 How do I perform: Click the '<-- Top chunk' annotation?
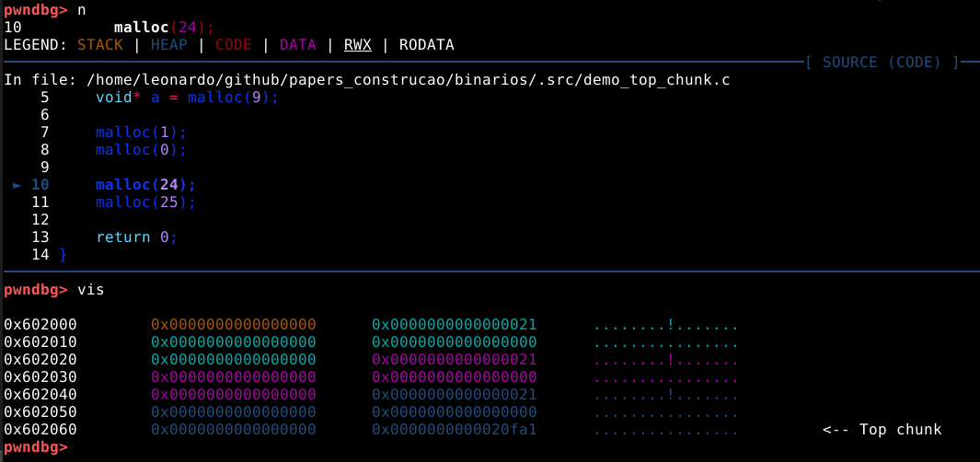pos(882,430)
